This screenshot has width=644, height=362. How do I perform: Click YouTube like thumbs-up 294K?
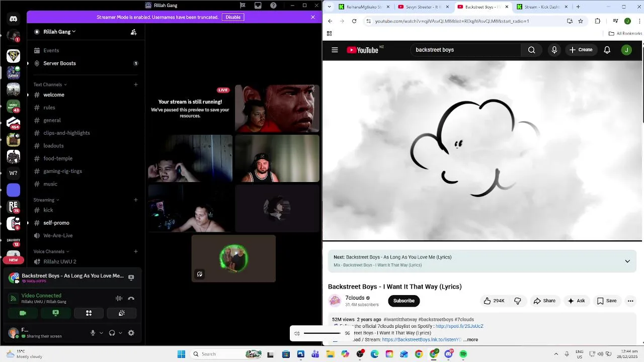click(x=494, y=301)
